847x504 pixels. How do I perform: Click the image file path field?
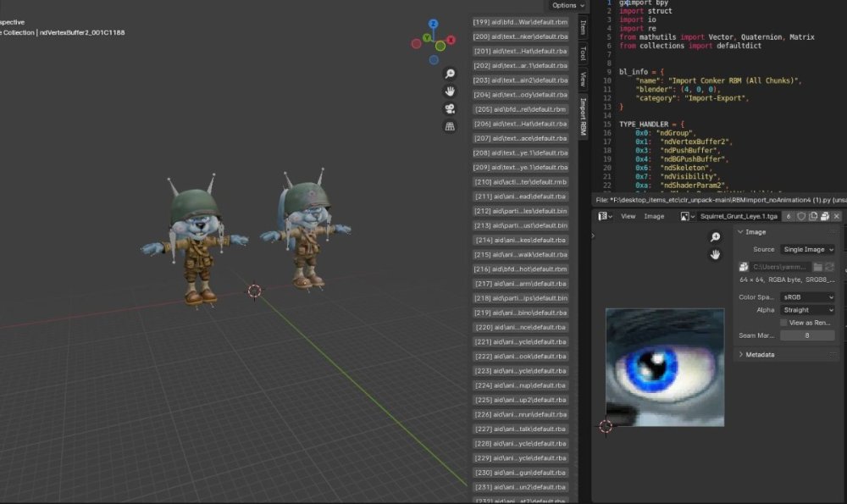tap(781, 267)
